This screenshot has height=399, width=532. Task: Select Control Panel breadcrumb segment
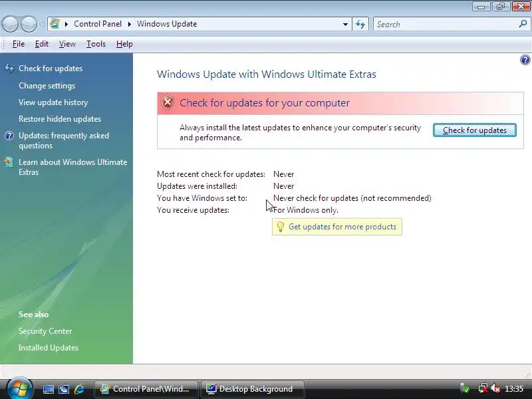pos(98,24)
